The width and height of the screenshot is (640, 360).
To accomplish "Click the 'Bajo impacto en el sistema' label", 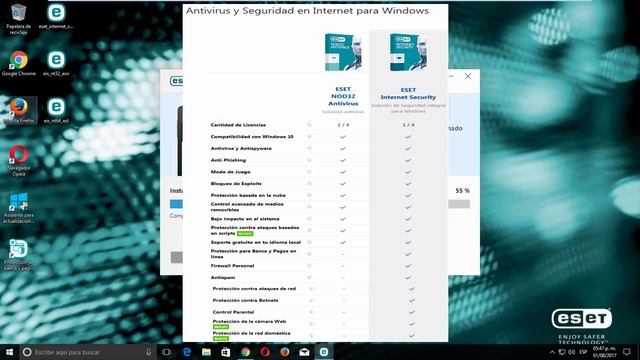I will point(245,219).
